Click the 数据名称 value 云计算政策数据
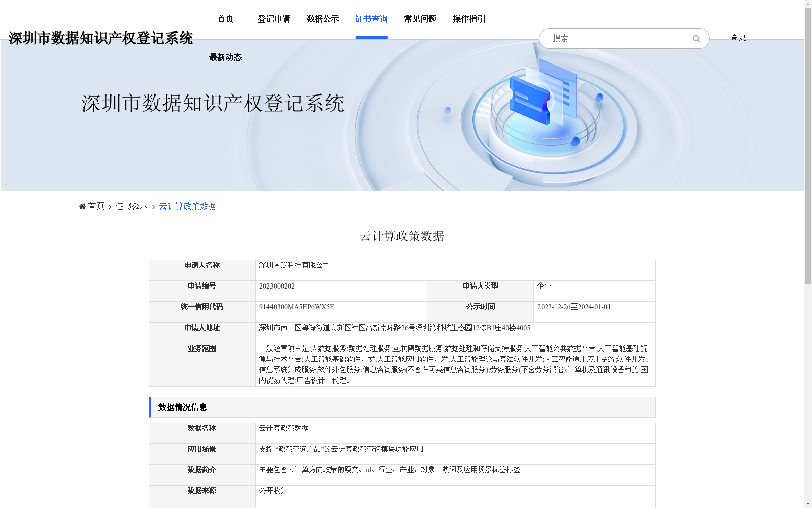This screenshot has width=812, height=508. pyautogui.click(x=284, y=428)
